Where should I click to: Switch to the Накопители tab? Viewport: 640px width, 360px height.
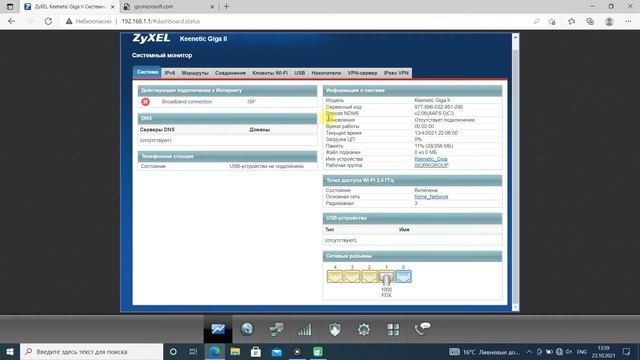click(x=326, y=73)
